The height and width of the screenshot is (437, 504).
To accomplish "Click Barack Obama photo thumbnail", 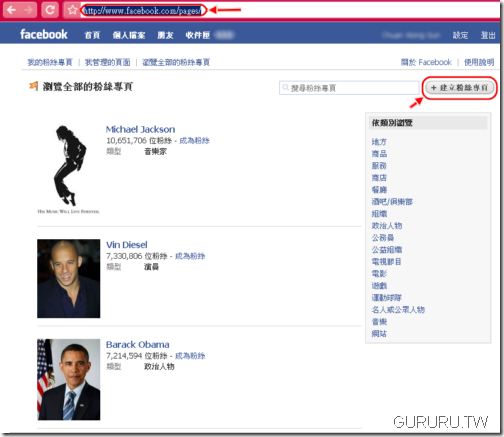I will [x=69, y=379].
